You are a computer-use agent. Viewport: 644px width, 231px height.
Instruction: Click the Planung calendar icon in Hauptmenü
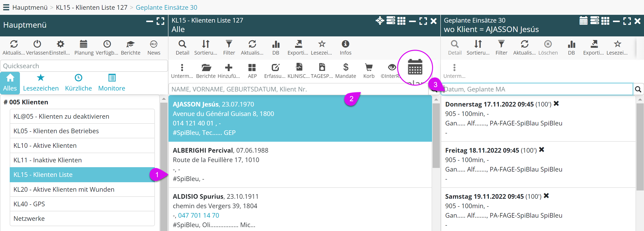click(84, 44)
